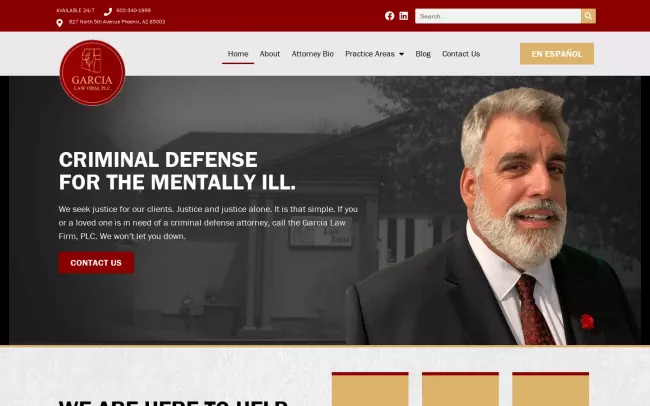Image resolution: width=650 pixels, height=406 pixels.
Task: Call the 602 phone number link
Action: tap(133, 10)
